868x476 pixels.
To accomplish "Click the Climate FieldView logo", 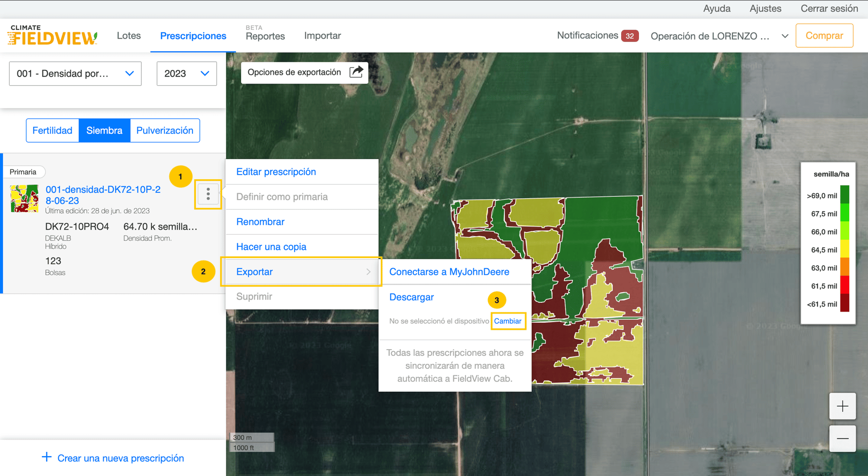I will click(53, 36).
